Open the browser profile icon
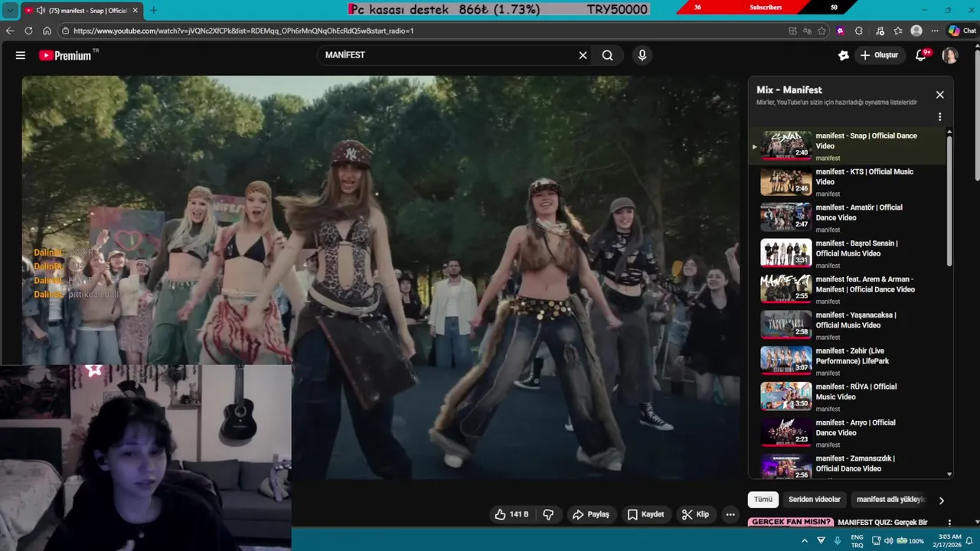 (916, 31)
